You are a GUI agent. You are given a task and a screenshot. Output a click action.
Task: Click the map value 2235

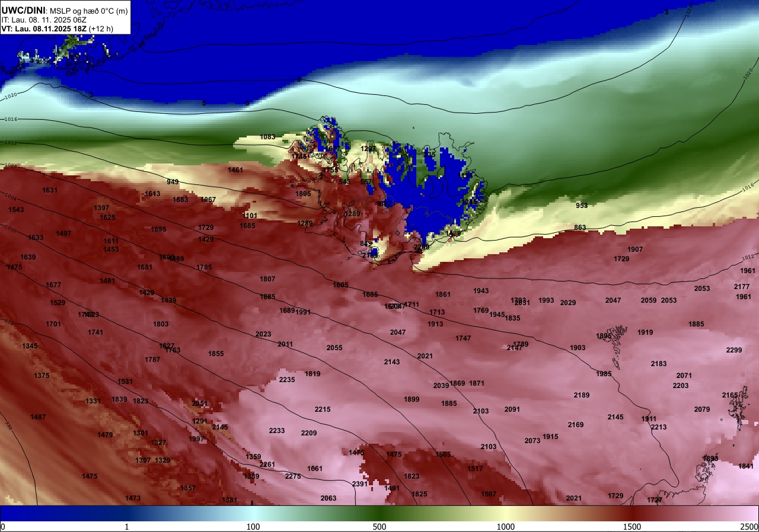pos(287,380)
